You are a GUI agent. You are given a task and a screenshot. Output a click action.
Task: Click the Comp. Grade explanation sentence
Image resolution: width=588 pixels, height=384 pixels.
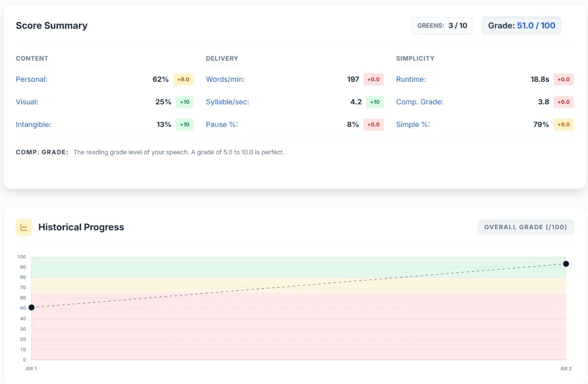(x=179, y=152)
